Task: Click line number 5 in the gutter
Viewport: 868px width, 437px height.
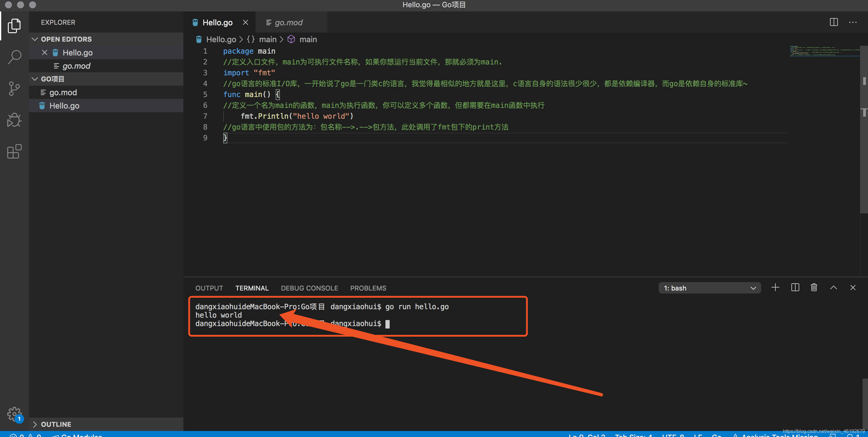Action: click(x=205, y=95)
